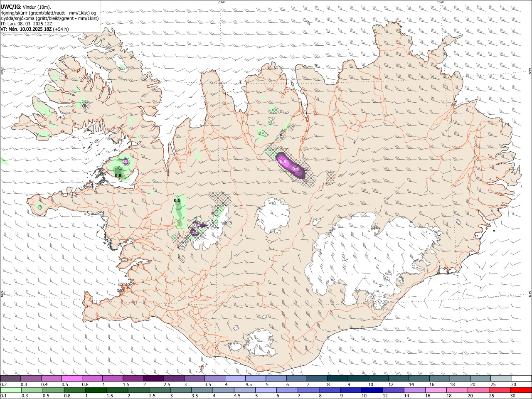The width and height of the screenshot is (532, 399).
Task: Pick the pale pink rain swatch labeled 16
Action: point(435,390)
